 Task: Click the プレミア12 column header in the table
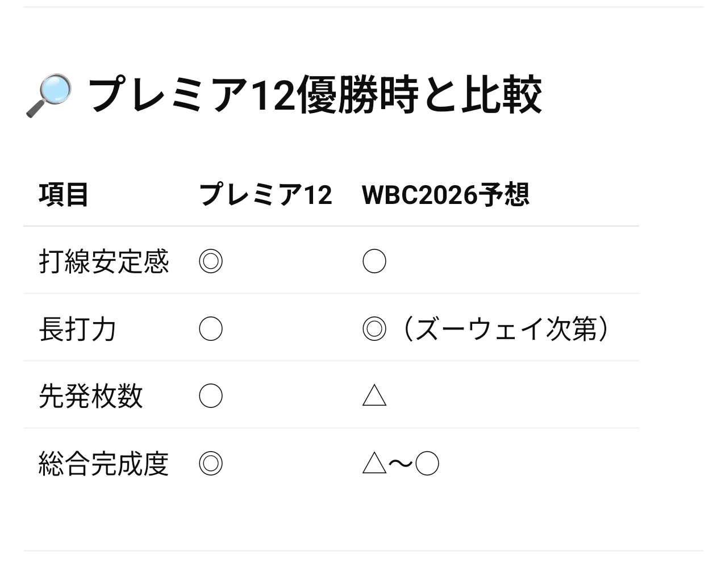click(265, 195)
